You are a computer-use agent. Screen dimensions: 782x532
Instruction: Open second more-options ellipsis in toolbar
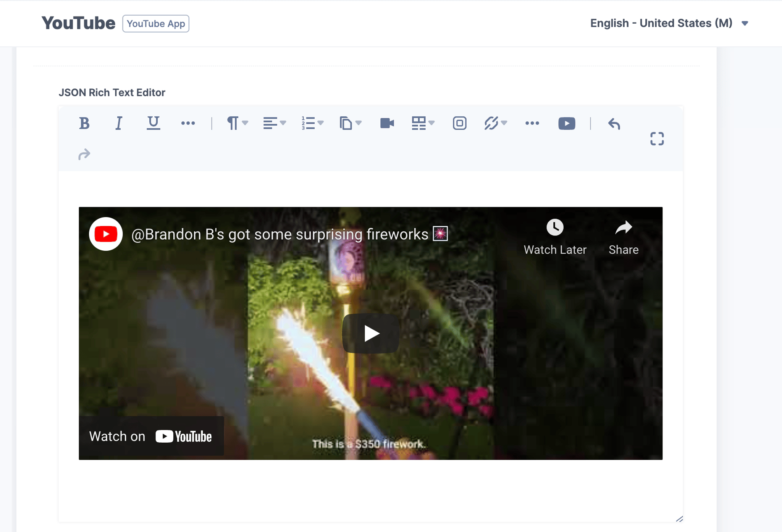532,123
